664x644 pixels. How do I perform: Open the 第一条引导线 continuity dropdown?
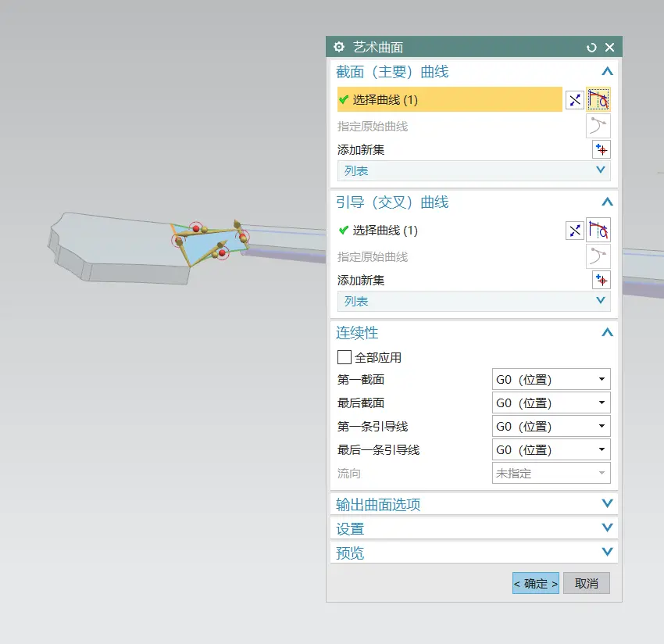pyautogui.click(x=551, y=426)
